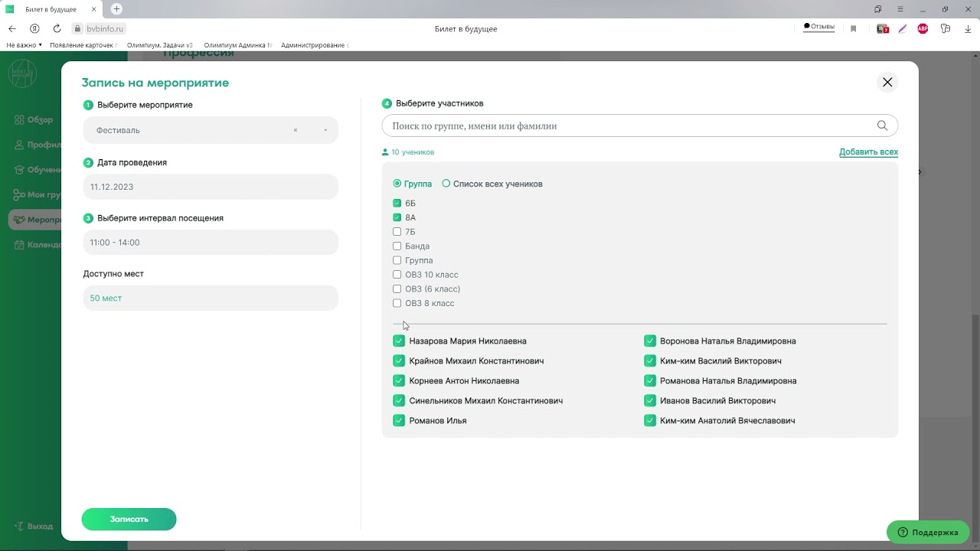The height and width of the screenshot is (551, 980).
Task: Open Олимпиум. Задачи v3 bookmark
Action: click(x=160, y=45)
